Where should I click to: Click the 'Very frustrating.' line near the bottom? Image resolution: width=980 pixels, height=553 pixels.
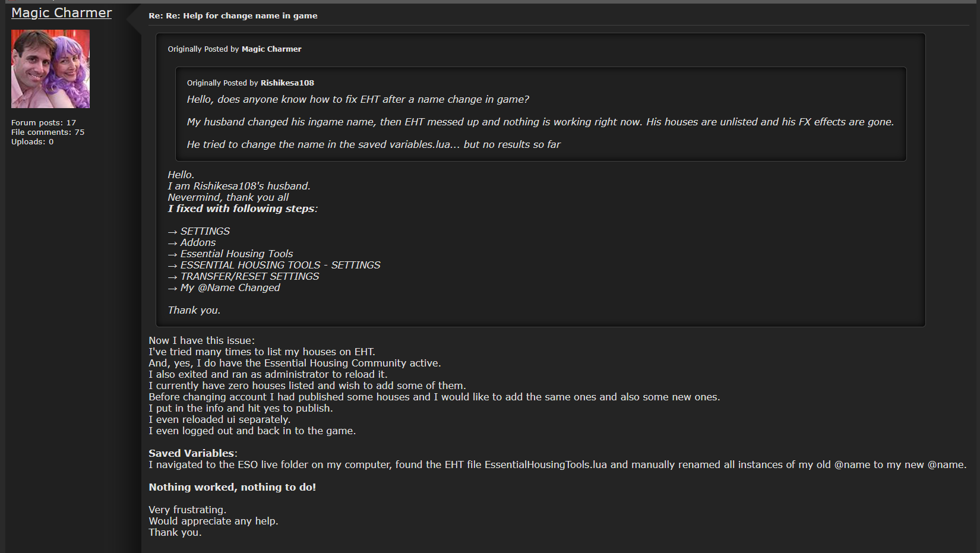click(x=187, y=510)
